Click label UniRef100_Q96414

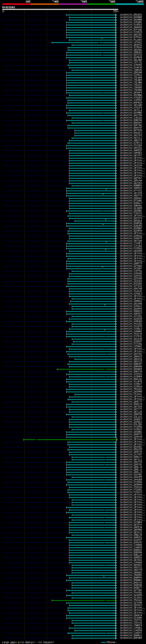click(131, 615)
